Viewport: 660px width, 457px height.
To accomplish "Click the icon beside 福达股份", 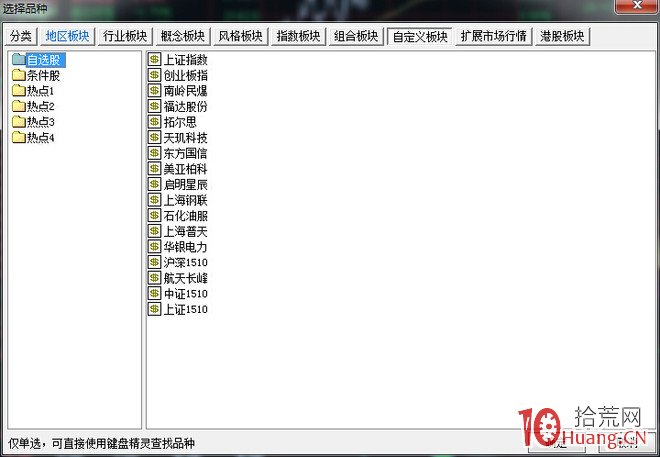I will point(154,106).
